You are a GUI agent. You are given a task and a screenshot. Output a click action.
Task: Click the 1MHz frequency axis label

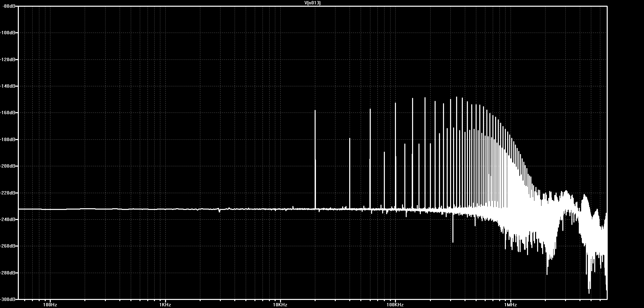pyautogui.click(x=510, y=305)
